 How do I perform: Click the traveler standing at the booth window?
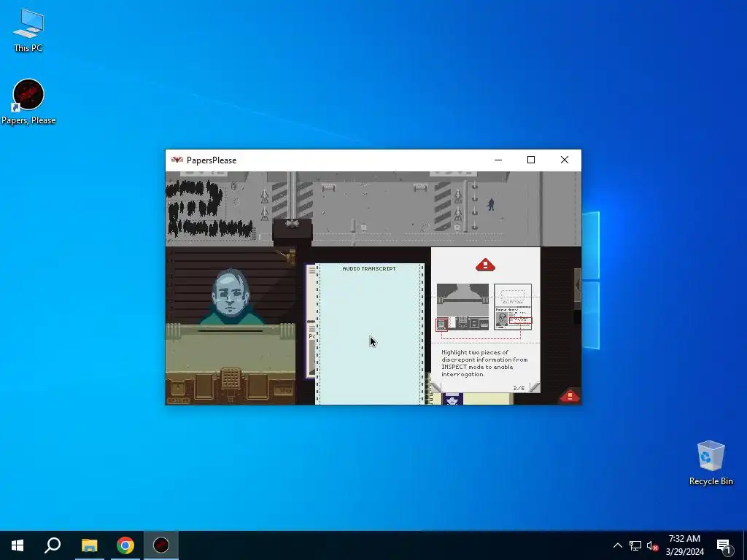click(231, 297)
